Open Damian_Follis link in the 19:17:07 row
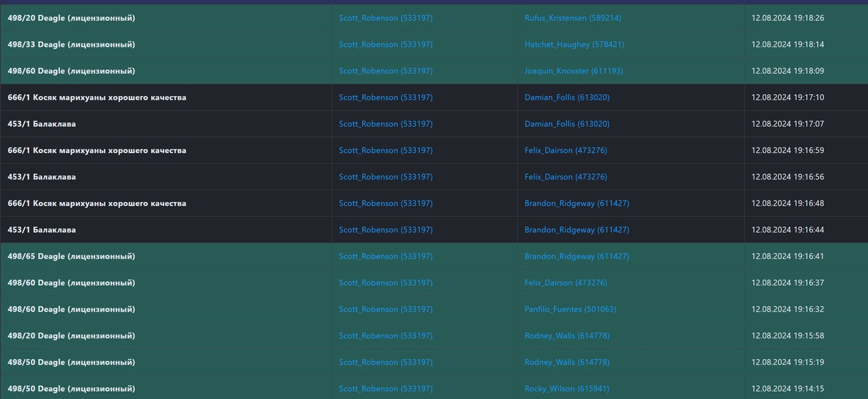 566,124
